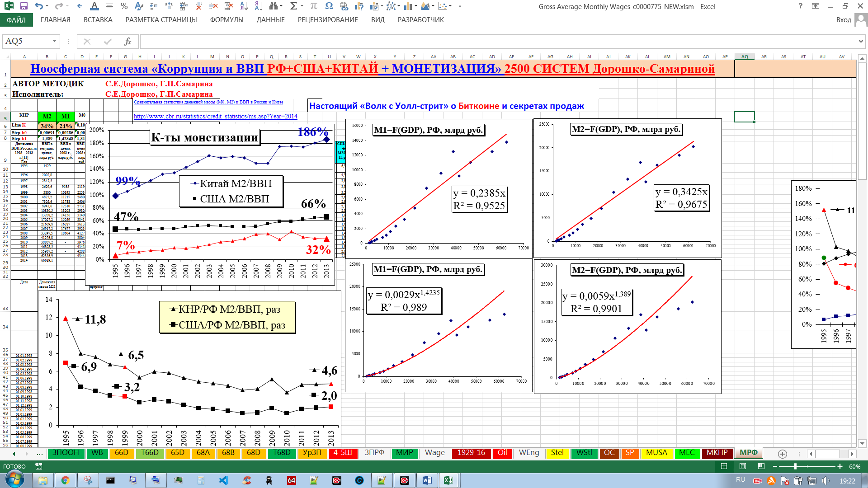Click the Word icon in Windows taskbar
This screenshot has height=488, width=868.
pyautogui.click(x=426, y=480)
